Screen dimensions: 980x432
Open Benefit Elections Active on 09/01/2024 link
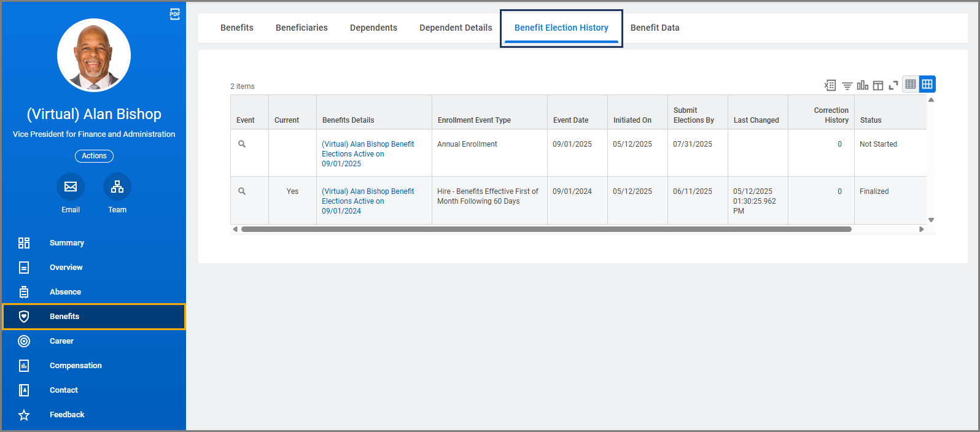[x=367, y=201]
